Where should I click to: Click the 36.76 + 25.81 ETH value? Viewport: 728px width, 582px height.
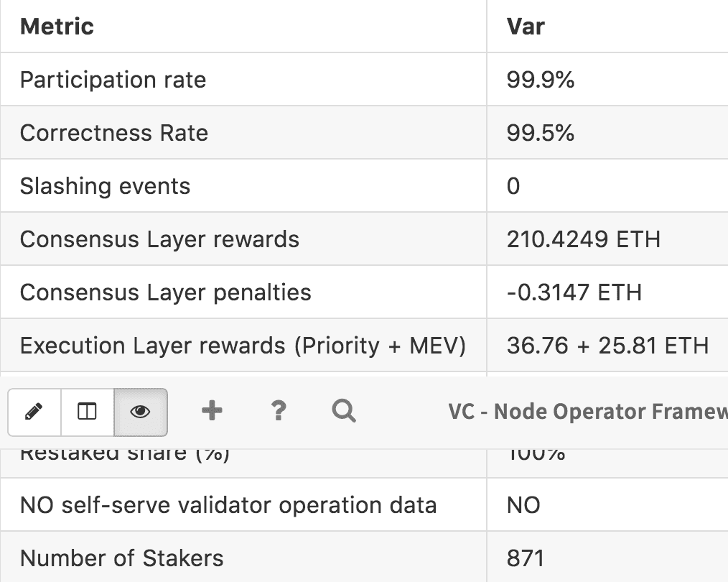click(607, 346)
